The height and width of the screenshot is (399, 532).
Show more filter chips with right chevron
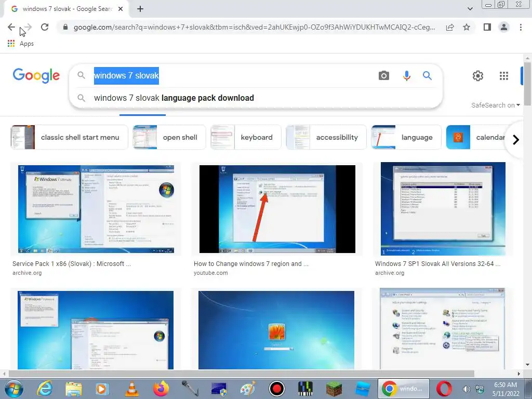click(x=516, y=139)
